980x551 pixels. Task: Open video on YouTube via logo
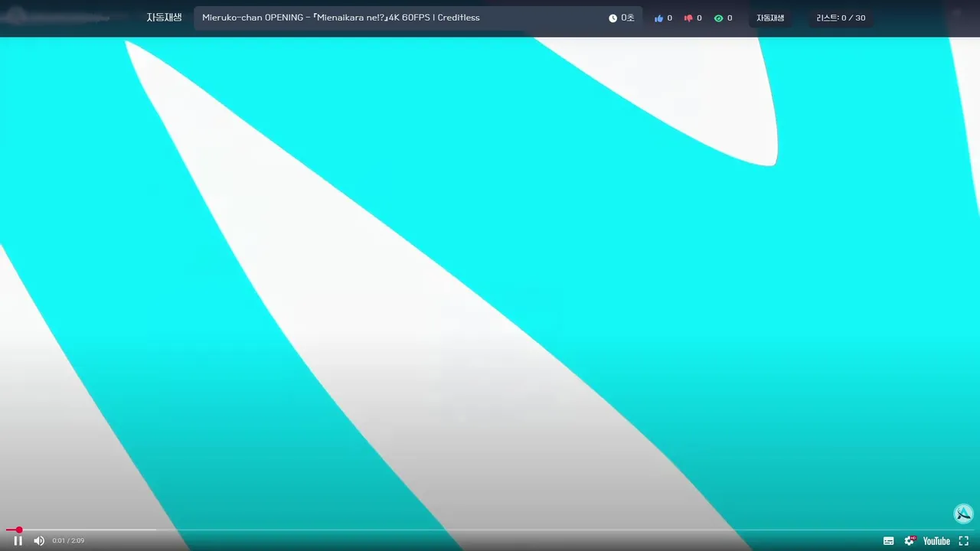[936, 540]
